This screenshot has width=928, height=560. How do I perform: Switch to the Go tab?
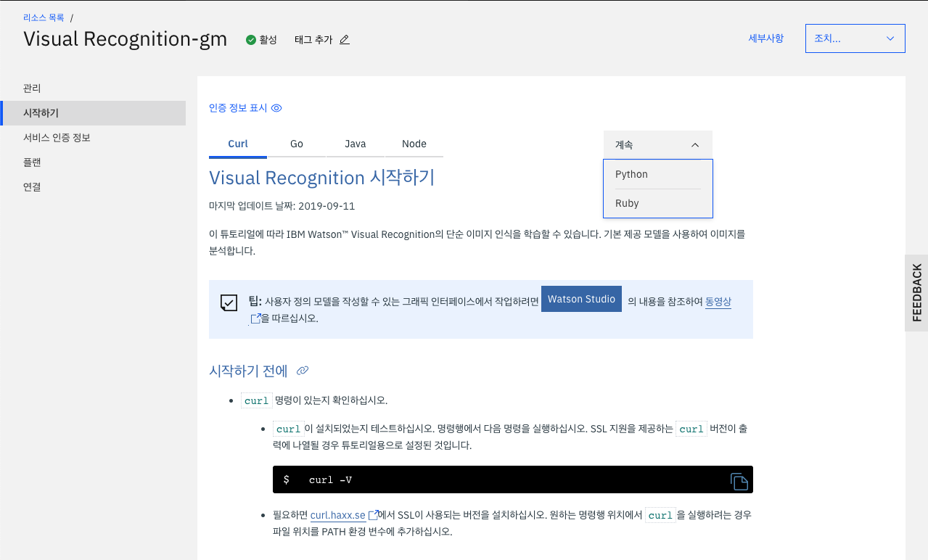tap(297, 144)
